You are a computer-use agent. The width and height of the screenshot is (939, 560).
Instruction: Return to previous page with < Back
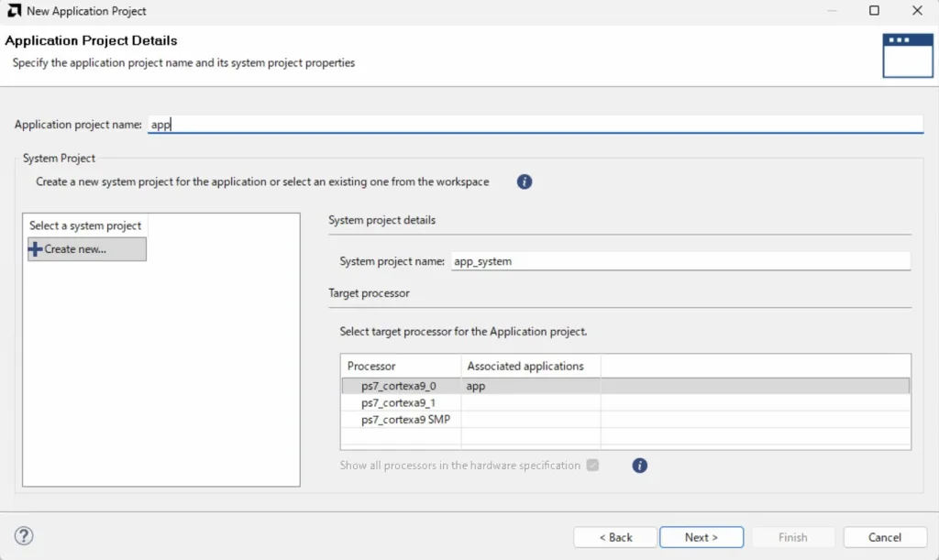(x=615, y=537)
